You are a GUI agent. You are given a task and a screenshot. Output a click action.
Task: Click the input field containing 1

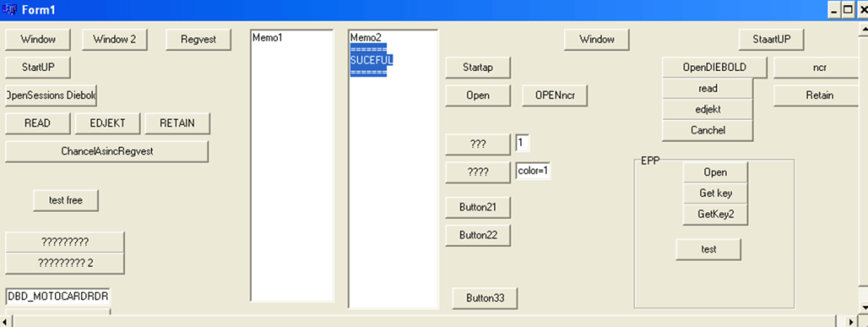pyautogui.click(x=522, y=143)
